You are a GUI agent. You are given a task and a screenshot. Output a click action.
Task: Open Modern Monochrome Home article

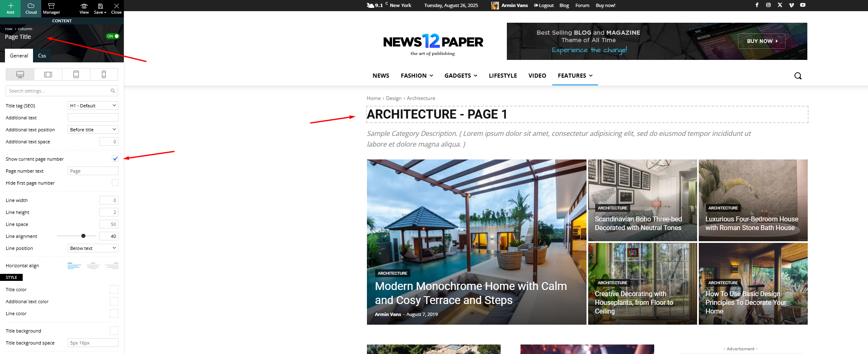[x=471, y=293]
